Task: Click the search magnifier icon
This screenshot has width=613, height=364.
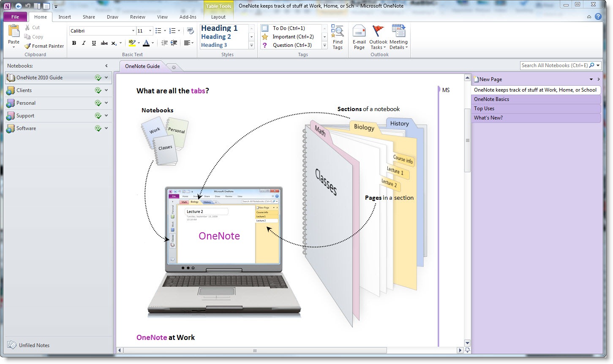Action: [592, 65]
